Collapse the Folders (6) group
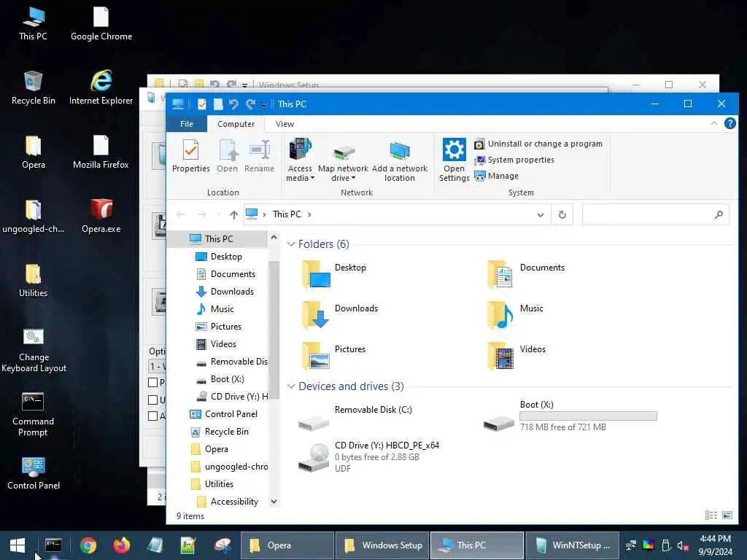This screenshot has width=747, height=560. tap(291, 244)
